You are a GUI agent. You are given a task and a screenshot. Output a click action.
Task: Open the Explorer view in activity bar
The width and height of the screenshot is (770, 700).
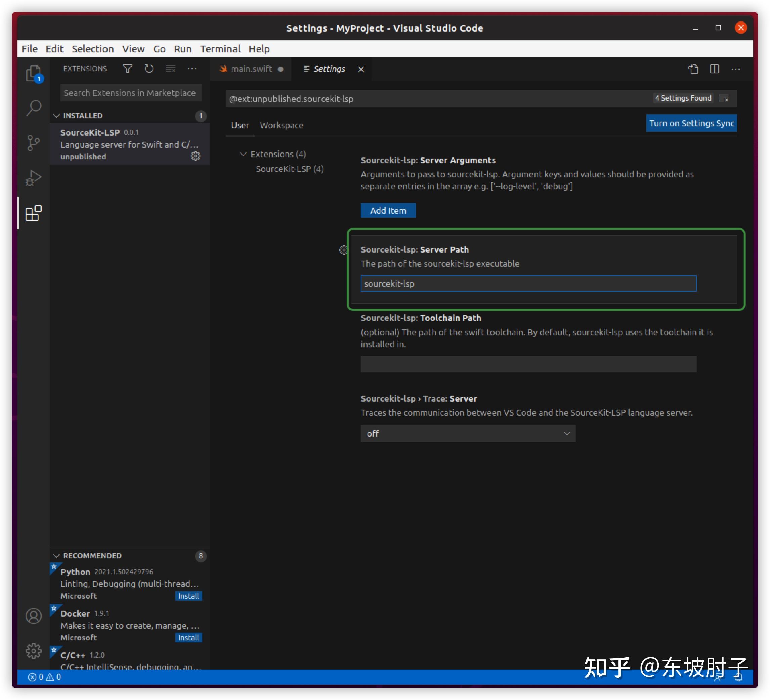click(33, 73)
